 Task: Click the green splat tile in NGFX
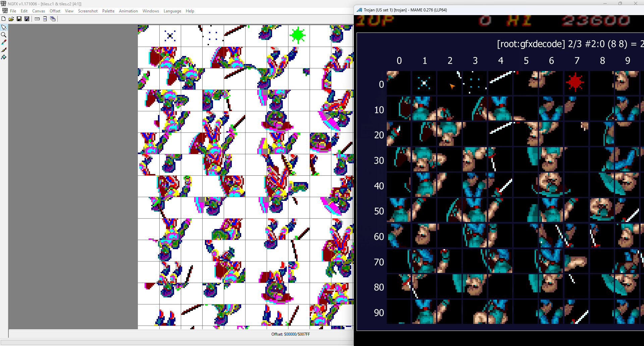coord(298,36)
